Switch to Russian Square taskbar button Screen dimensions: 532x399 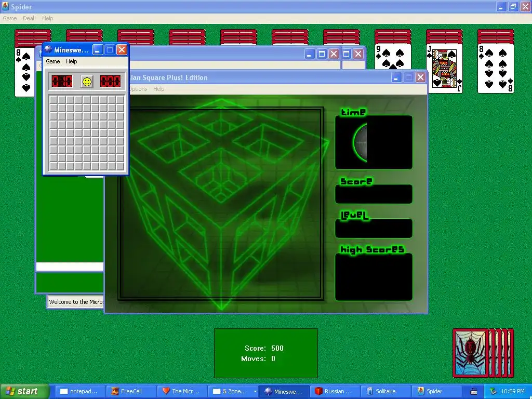(334, 391)
